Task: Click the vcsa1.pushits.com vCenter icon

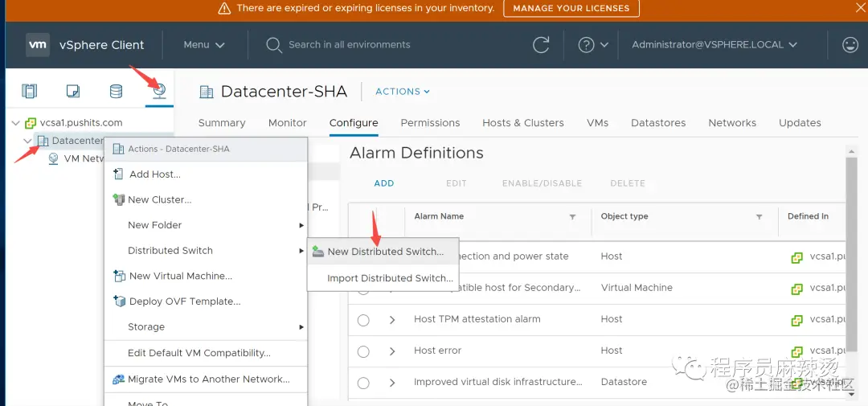Action: tap(31, 123)
